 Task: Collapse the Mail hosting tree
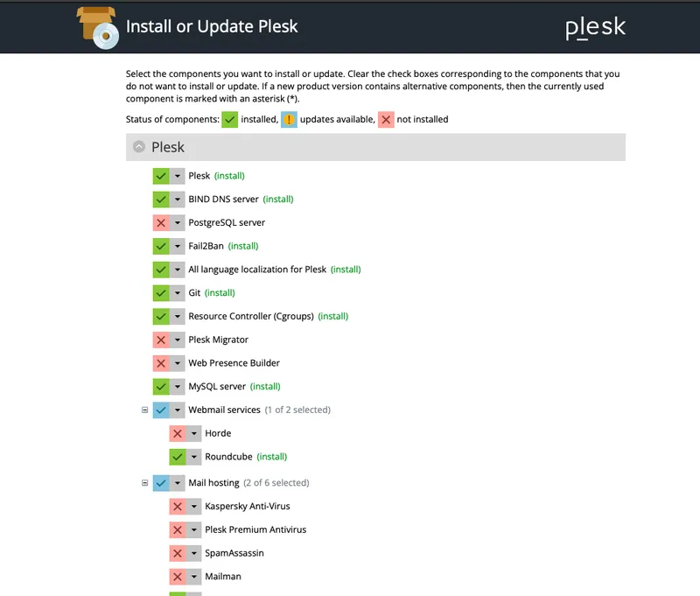145,482
